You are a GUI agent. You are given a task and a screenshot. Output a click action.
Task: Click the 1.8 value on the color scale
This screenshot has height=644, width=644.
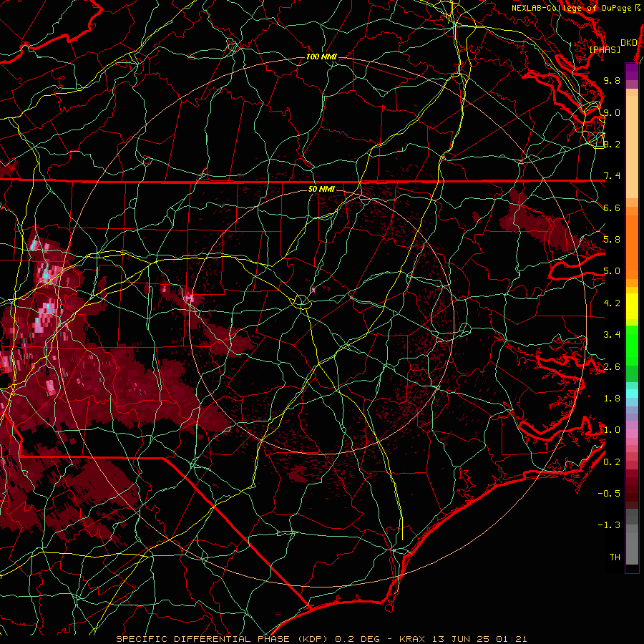coord(612,399)
